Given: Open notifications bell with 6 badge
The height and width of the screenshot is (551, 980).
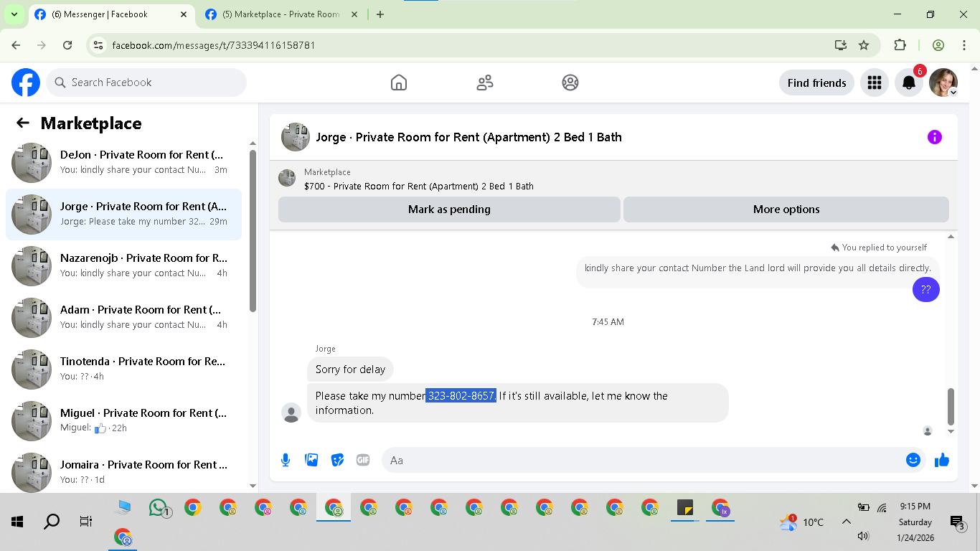Looking at the screenshot, I should [x=909, y=83].
